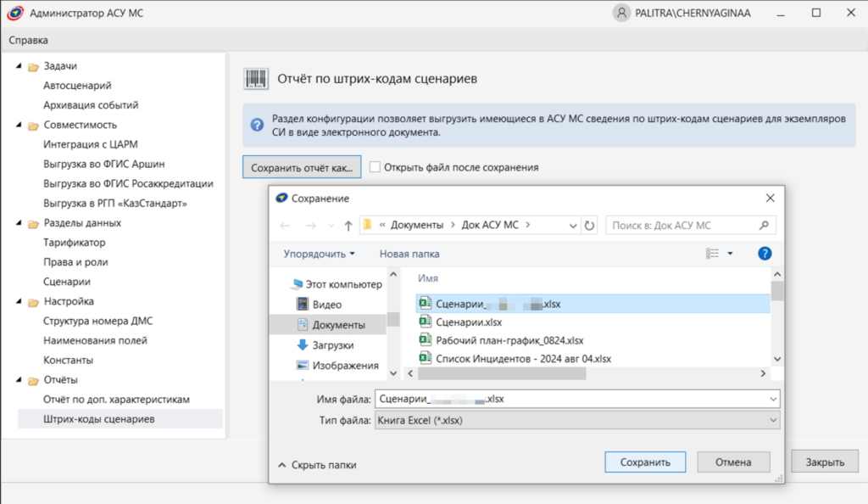Close the Сохранение dialog

tap(770, 198)
